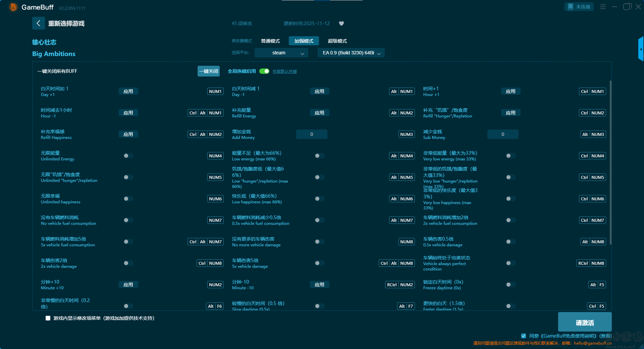Toggle Low happiness (max 66%) switch
This screenshot has width=644, height=349.
pyautogui.click(x=319, y=199)
